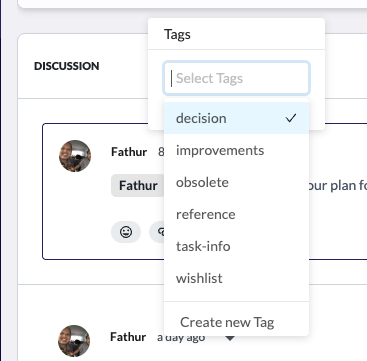The height and width of the screenshot is (361, 367).
Task: Click Fathur's avatar in the first comment
Action: (75, 156)
